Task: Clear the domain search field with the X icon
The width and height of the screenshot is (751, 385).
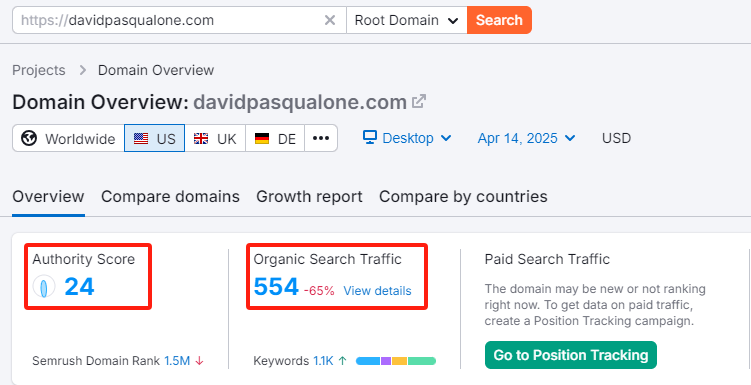Action: tap(330, 20)
